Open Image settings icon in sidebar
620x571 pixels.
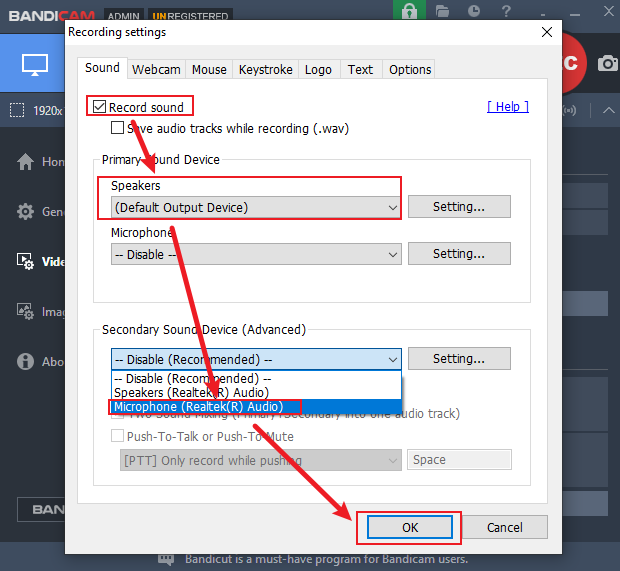(x=25, y=312)
